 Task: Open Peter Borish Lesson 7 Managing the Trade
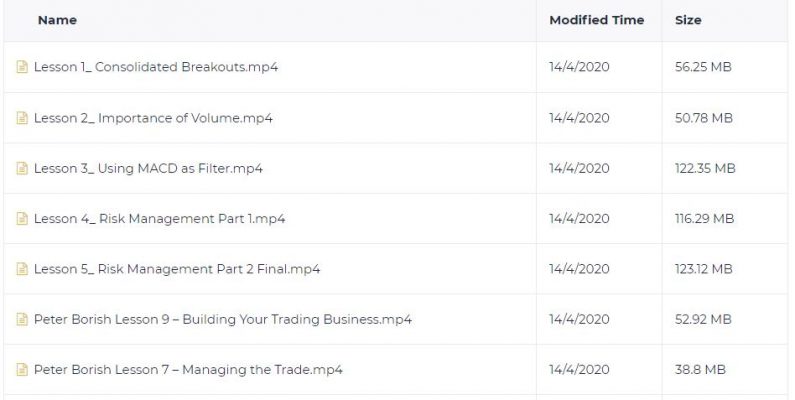[188, 370]
